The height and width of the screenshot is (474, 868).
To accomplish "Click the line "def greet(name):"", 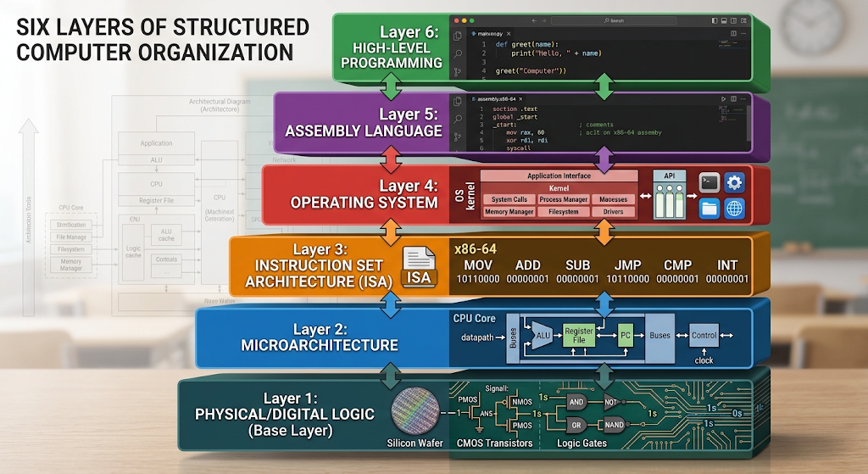I will click(527, 44).
